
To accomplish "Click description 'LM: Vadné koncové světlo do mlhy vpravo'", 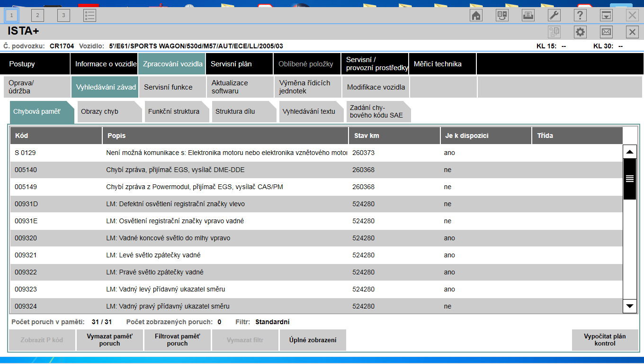I will tap(168, 238).
